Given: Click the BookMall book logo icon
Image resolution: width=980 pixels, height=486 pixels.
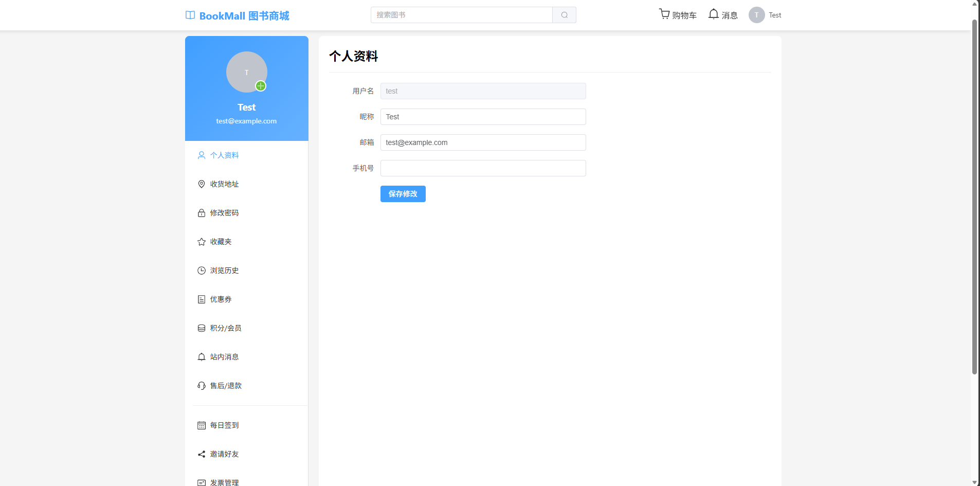Looking at the screenshot, I should [190, 15].
